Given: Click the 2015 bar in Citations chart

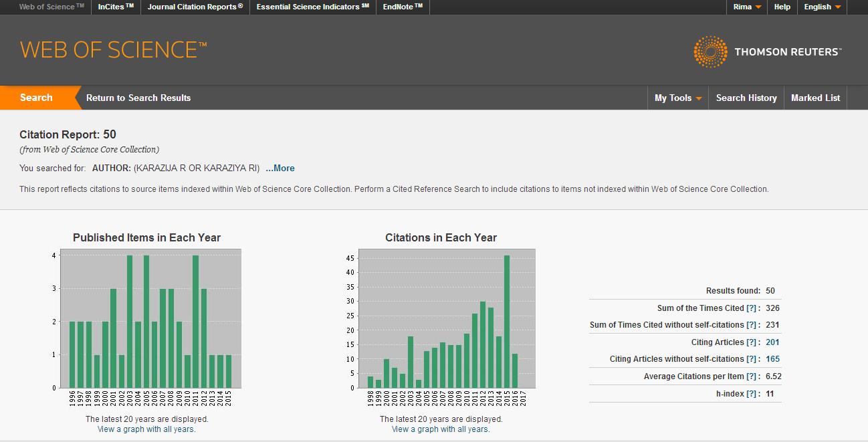Looking at the screenshot, I should coord(506,321).
